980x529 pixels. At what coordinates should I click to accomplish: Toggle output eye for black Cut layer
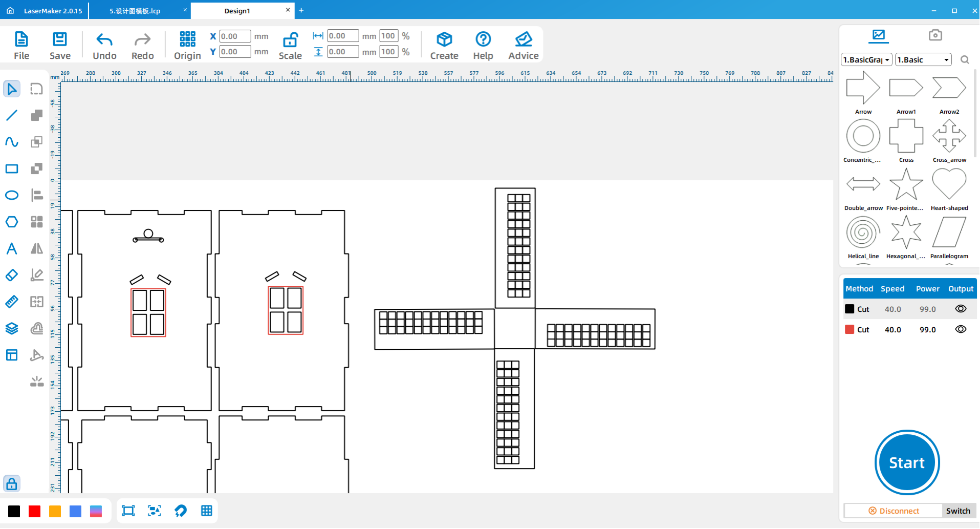click(961, 309)
